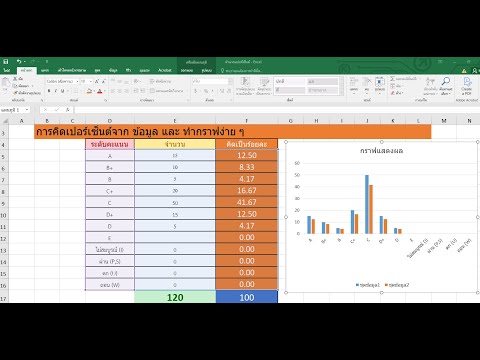Open Find & Select magnifier
480x360 pixels.
point(446,86)
